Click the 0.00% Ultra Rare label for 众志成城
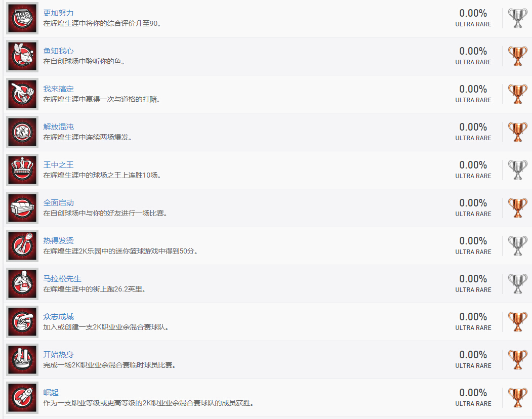 (x=473, y=322)
